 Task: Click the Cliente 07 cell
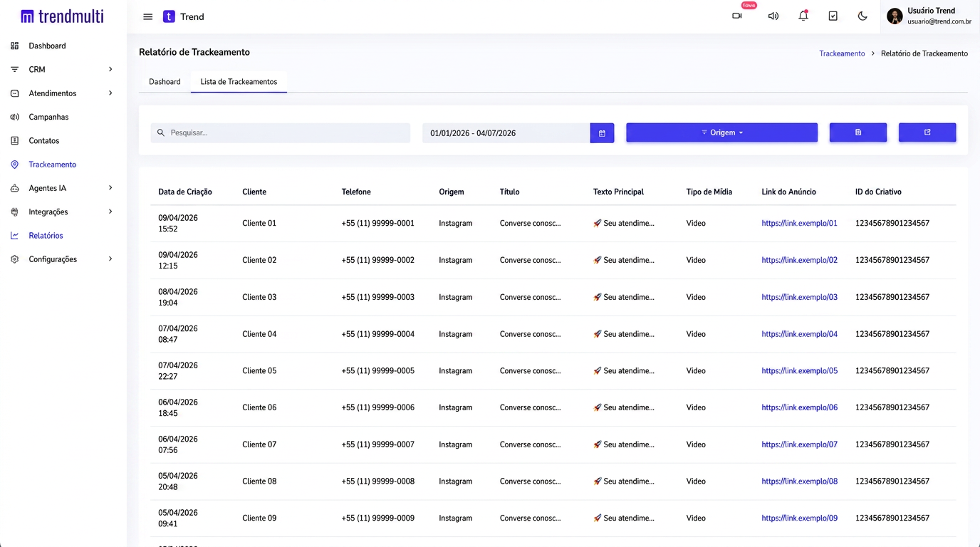tap(259, 444)
